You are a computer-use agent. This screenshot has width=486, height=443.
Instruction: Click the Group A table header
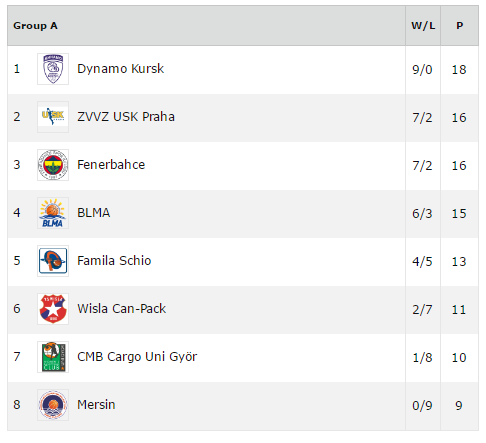pyautogui.click(x=35, y=26)
